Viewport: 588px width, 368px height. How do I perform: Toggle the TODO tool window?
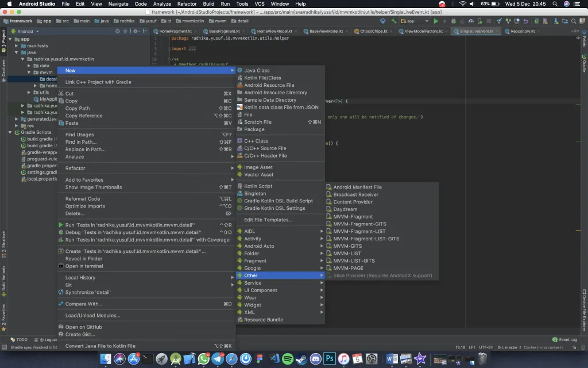(19, 339)
